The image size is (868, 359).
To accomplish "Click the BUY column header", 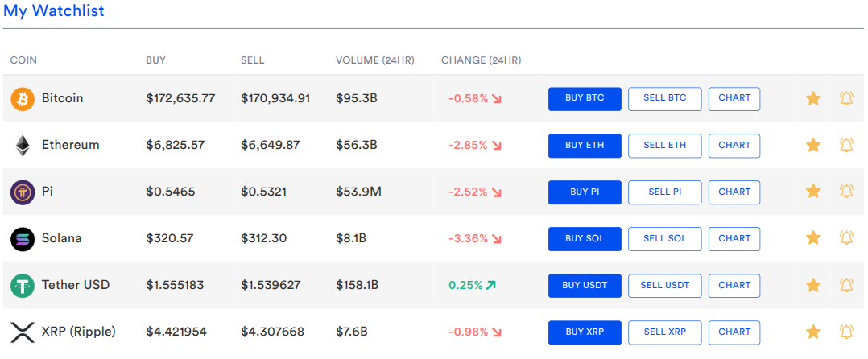I will pyautogui.click(x=155, y=60).
